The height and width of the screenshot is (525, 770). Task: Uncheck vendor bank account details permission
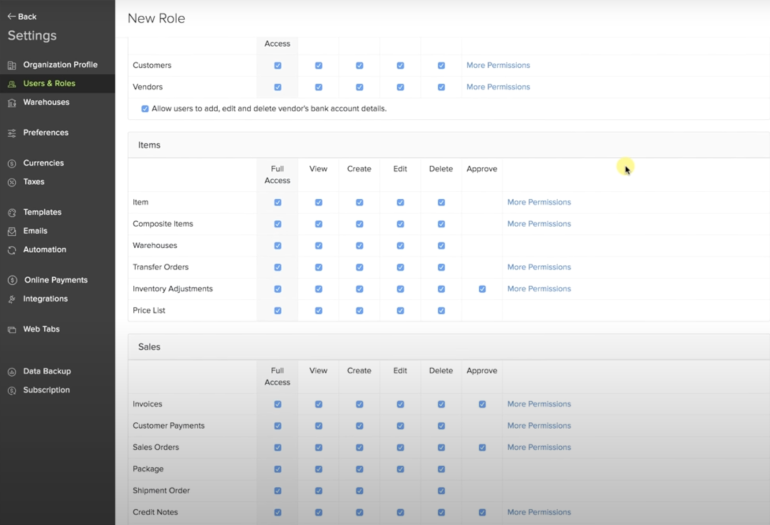click(145, 108)
